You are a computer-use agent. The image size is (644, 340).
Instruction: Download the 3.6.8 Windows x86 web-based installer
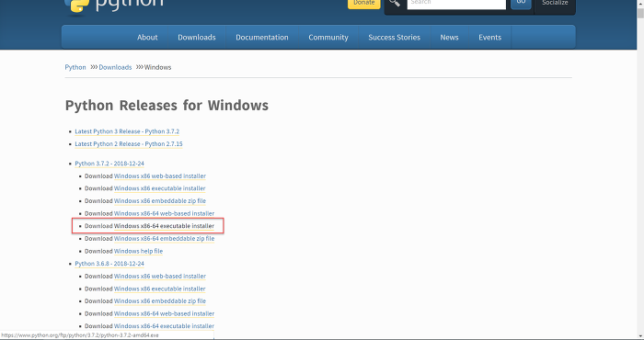160,277
